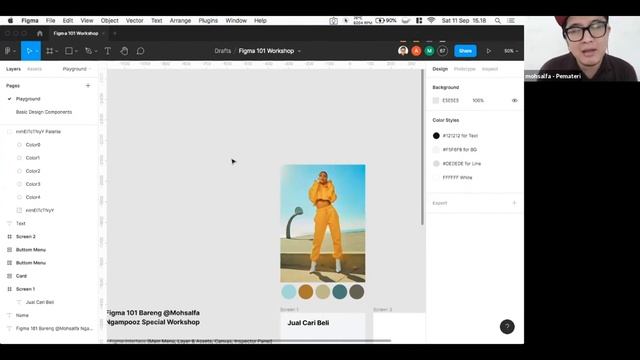Switch to the Assets tab
640x360 pixels.
tap(34, 69)
